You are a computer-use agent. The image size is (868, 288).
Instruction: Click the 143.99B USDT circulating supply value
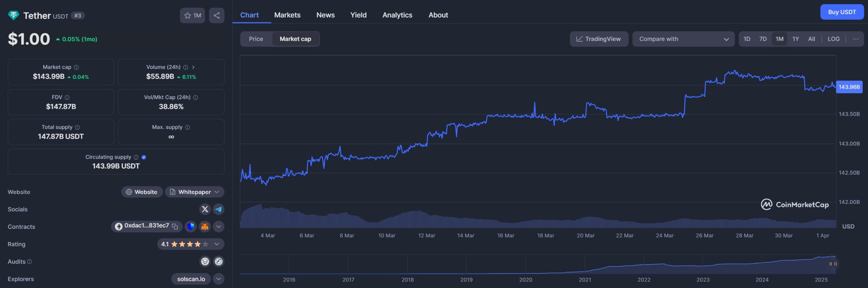(x=116, y=166)
